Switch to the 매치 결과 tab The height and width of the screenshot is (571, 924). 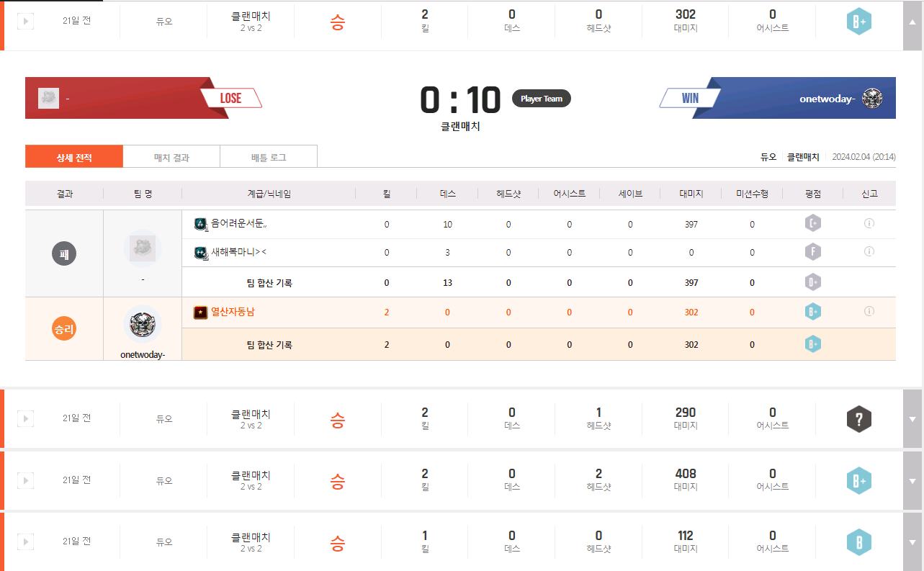171,157
